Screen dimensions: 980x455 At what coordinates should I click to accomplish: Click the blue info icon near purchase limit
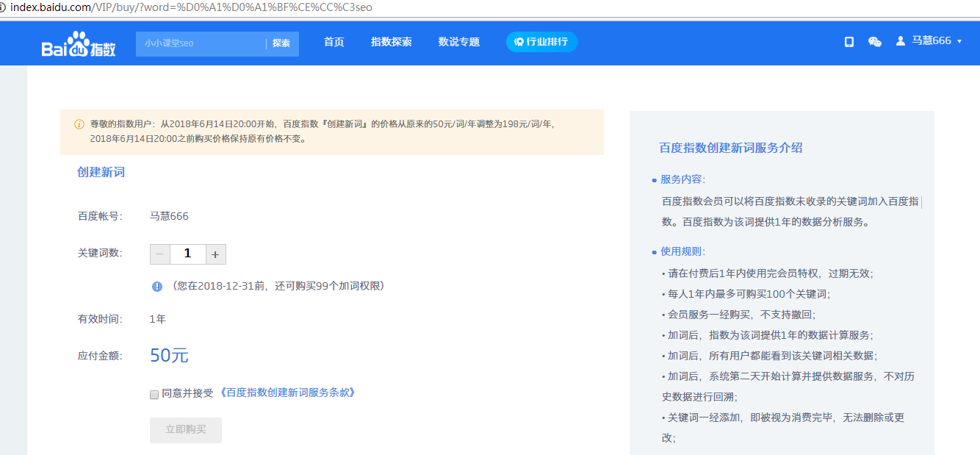(157, 287)
